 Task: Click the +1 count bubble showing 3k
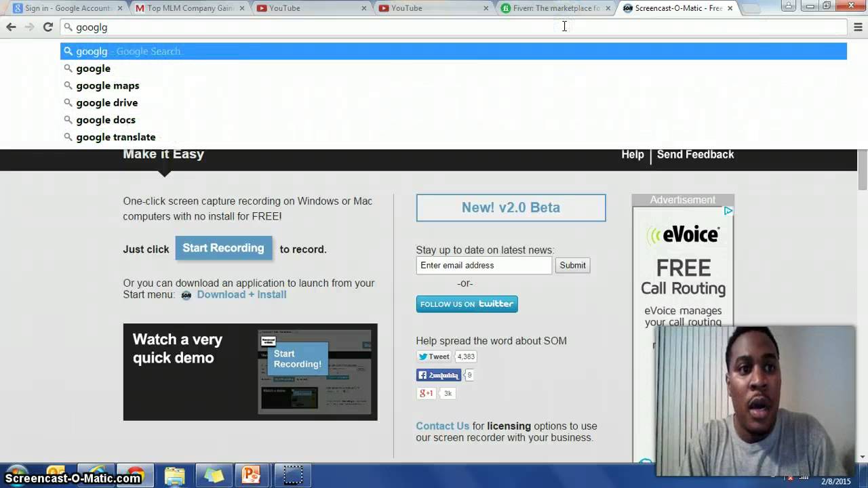447,393
